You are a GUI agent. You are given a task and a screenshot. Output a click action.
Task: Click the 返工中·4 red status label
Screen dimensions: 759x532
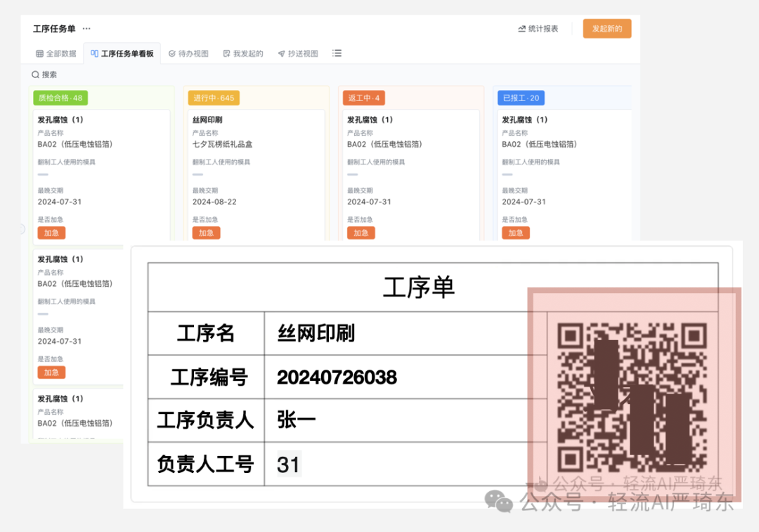click(363, 98)
